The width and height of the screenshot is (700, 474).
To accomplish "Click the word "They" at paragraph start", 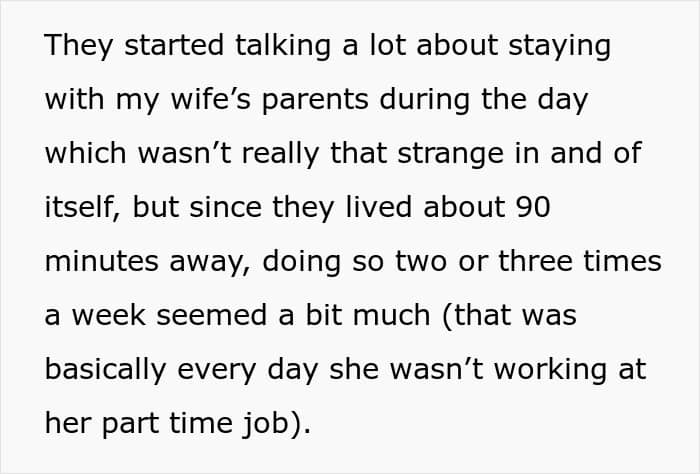I will [x=79, y=46].
